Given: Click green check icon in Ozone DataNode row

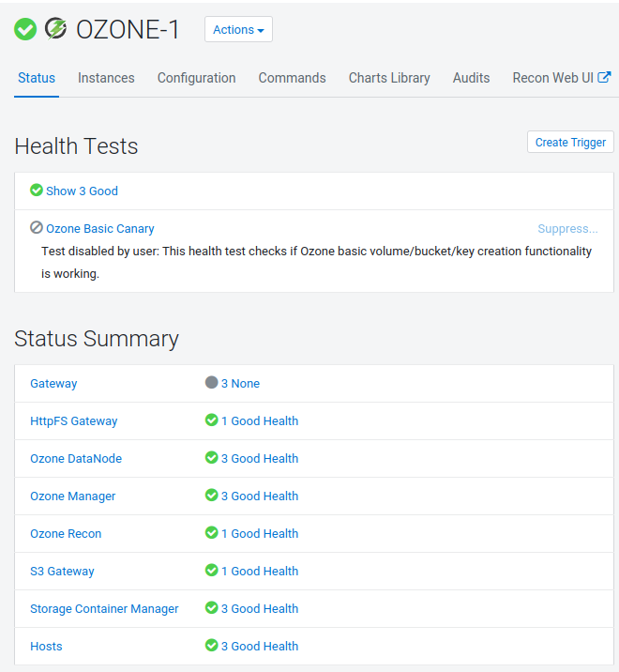Looking at the screenshot, I should [x=211, y=458].
